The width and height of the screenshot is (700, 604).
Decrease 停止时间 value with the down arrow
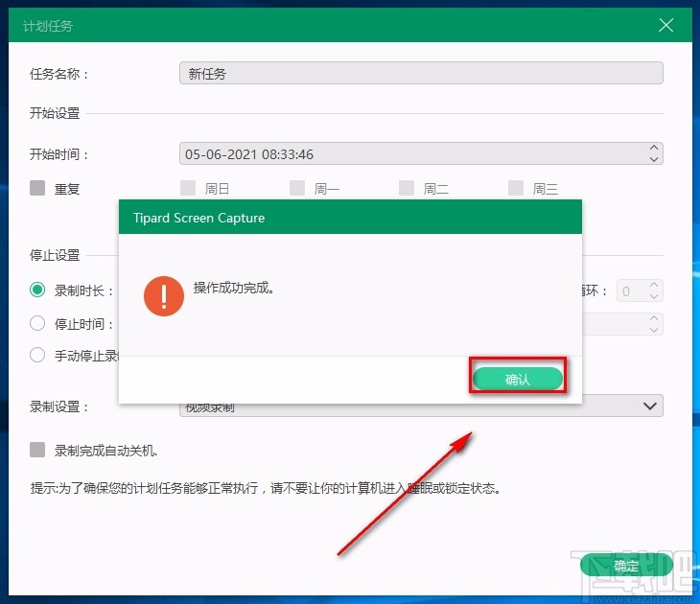tap(654, 330)
